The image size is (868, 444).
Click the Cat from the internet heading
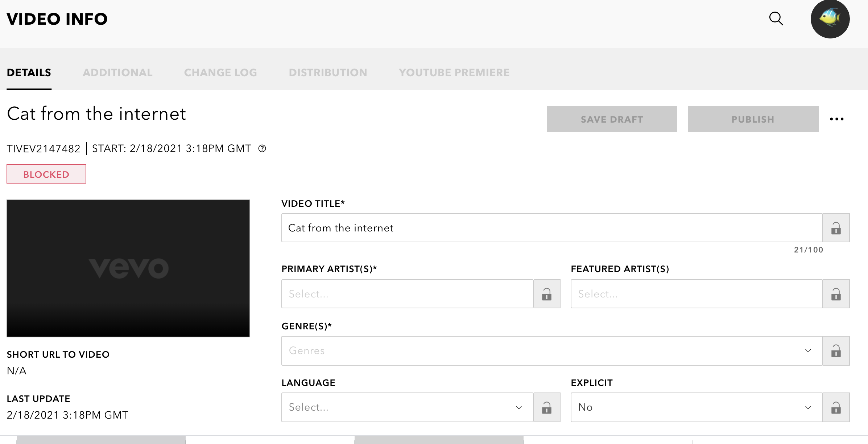click(96, 114)
